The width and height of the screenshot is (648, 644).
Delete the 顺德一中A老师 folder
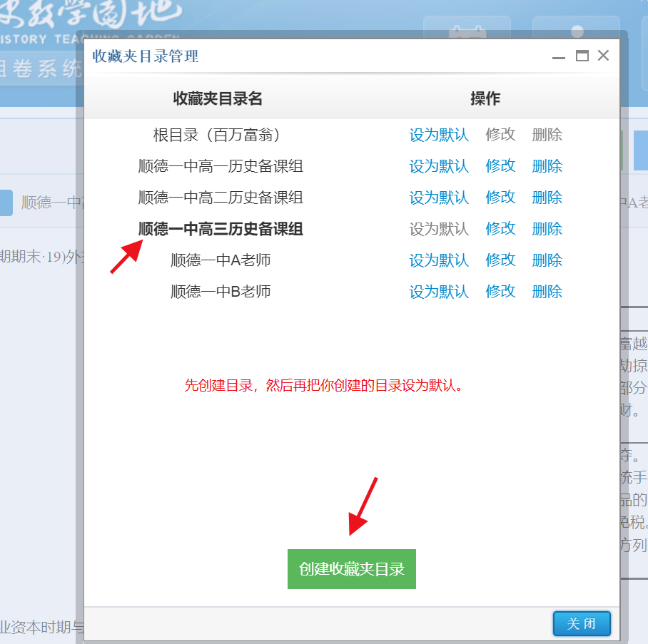(x=547, y=260)
